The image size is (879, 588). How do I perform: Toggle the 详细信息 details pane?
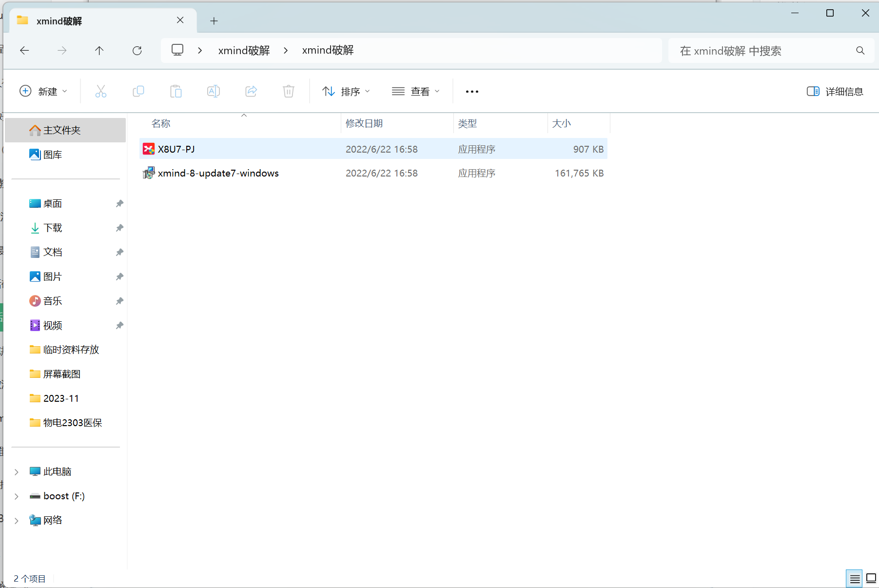pyautogui.click(x=835, y=91)
